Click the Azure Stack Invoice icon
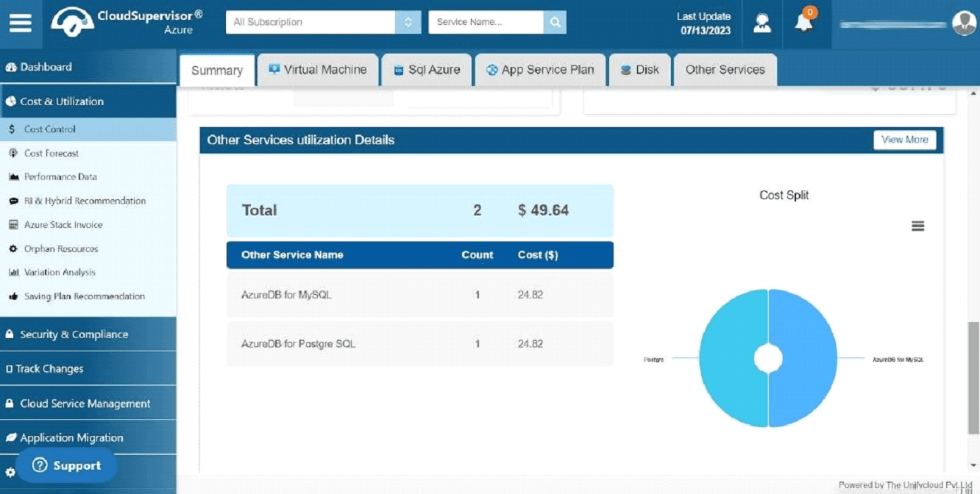This screenshot has height=494, width=980. coord(13,225)
